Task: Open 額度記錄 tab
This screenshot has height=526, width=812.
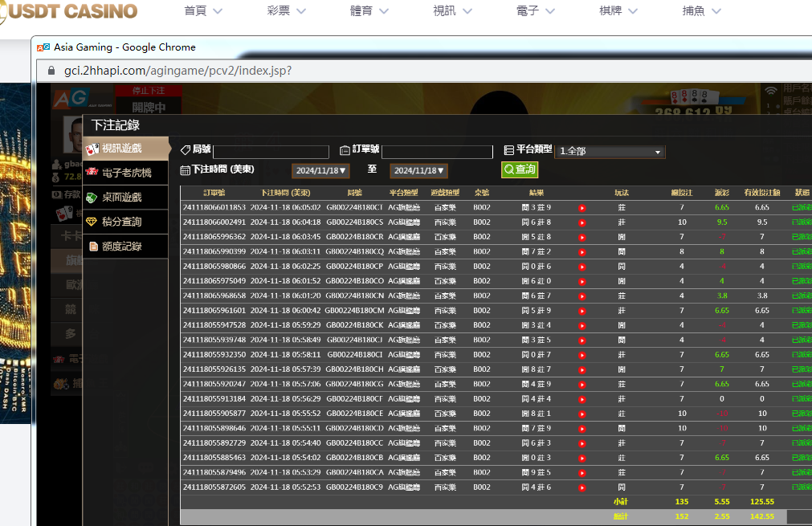Action: click(126, 247)
